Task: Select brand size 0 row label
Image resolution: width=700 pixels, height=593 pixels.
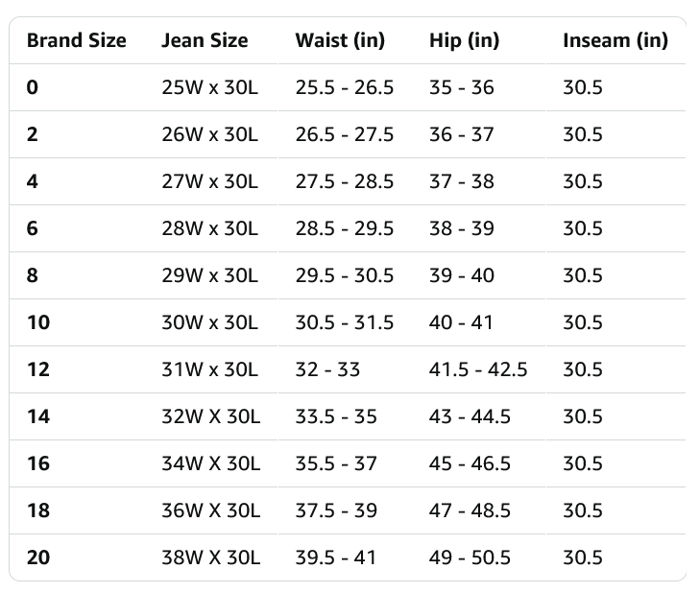Action: (x=33, y=87)
